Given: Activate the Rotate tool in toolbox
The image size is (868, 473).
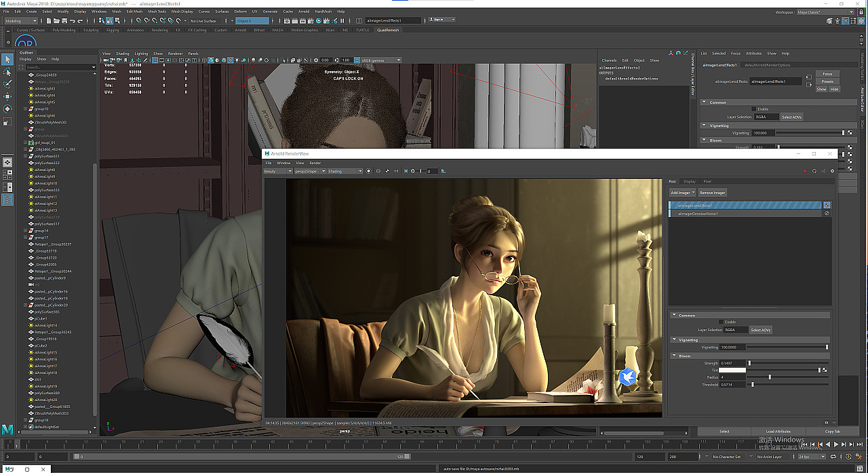Looking at the screenshot, I should pos(7,109).
